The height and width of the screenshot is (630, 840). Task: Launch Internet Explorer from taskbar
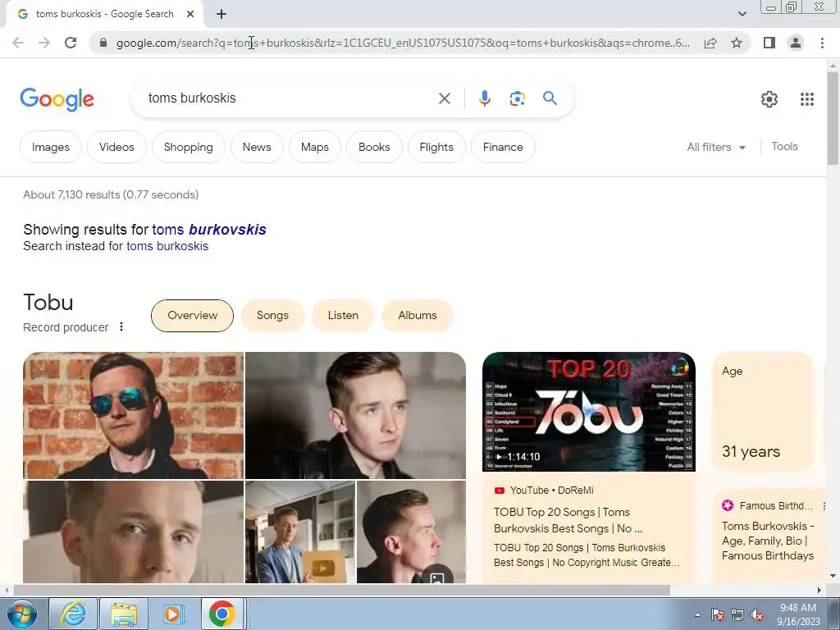73,614
